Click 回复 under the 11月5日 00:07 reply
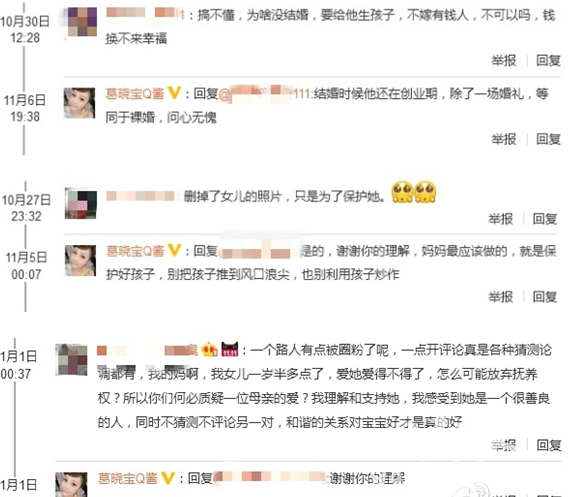 click(545, 297)
